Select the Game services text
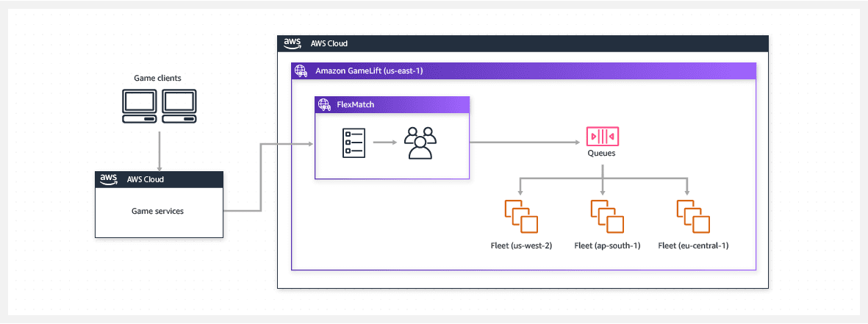This screenshot has width=868, height=324. pyautogui.click(x=158, y=211)
